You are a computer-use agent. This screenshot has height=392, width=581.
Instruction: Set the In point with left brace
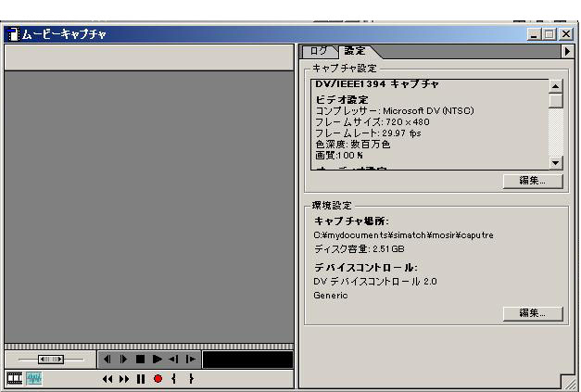click(174, 379)
